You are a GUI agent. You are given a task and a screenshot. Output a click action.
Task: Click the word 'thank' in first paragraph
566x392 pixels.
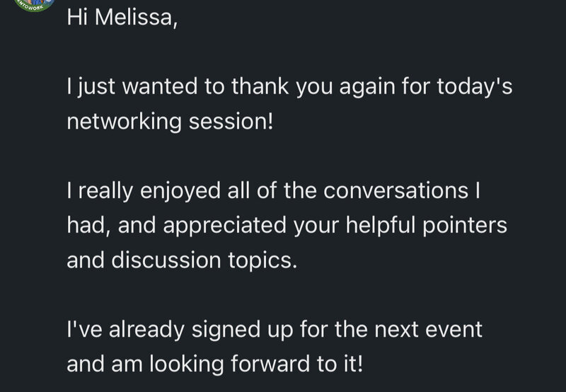[x=260, y=86]
